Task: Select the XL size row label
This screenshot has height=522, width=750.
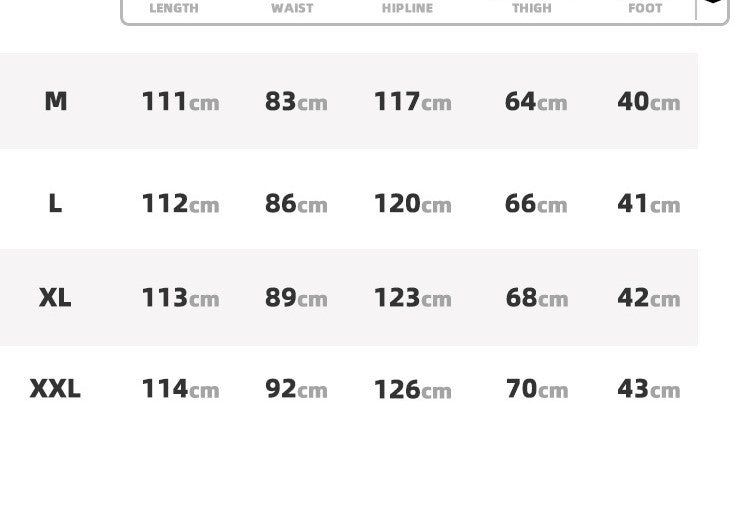Action: (55, 298)
